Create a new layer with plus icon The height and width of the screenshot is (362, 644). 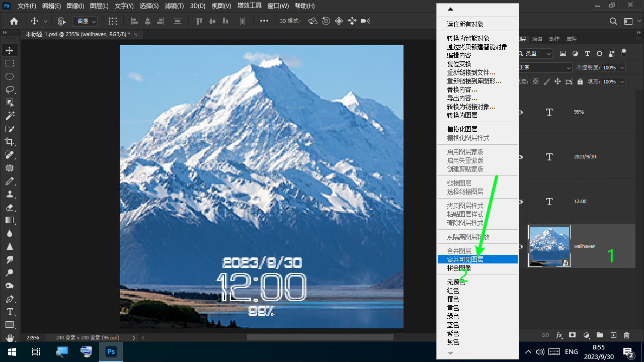[x=613, y=335]
